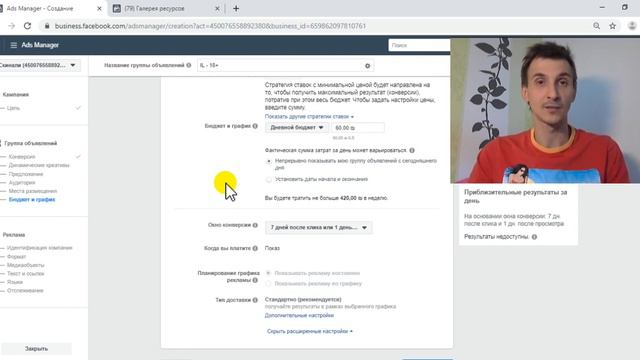The height and width of the screenshot is (360, 640).
Task: Select Установить даты начала и окончания option
Action: click(x=269, y=179)
